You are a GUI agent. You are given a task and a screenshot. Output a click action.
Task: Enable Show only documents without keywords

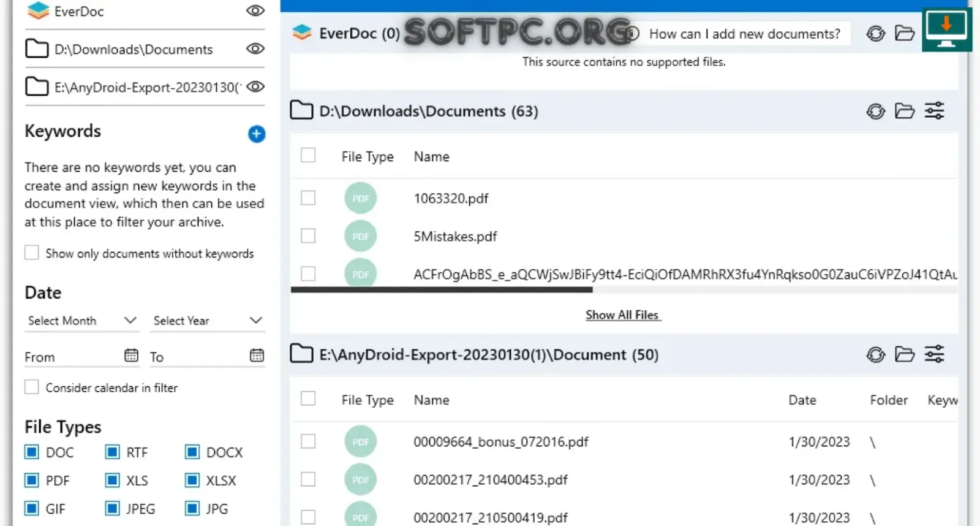click(x=32, y=253)
